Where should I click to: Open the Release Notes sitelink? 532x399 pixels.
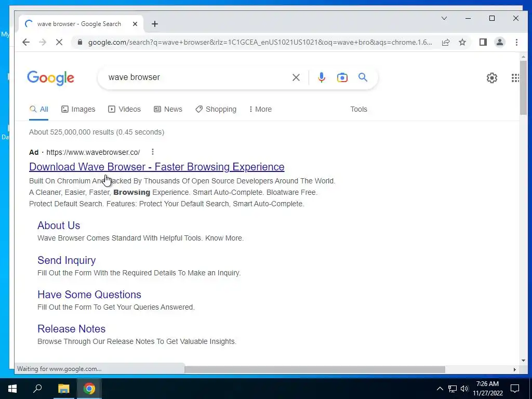pos(71,329)
